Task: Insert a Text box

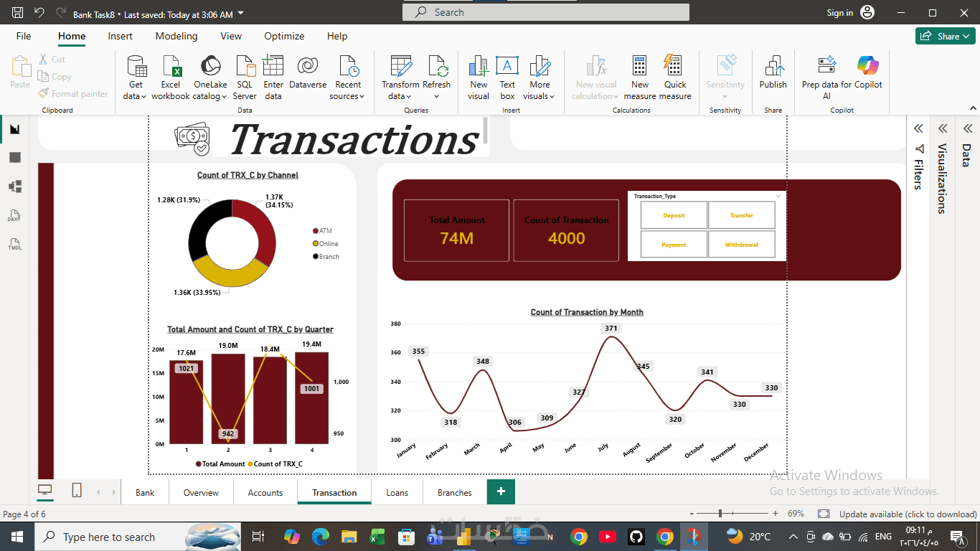Action: (x=507, y=66)
